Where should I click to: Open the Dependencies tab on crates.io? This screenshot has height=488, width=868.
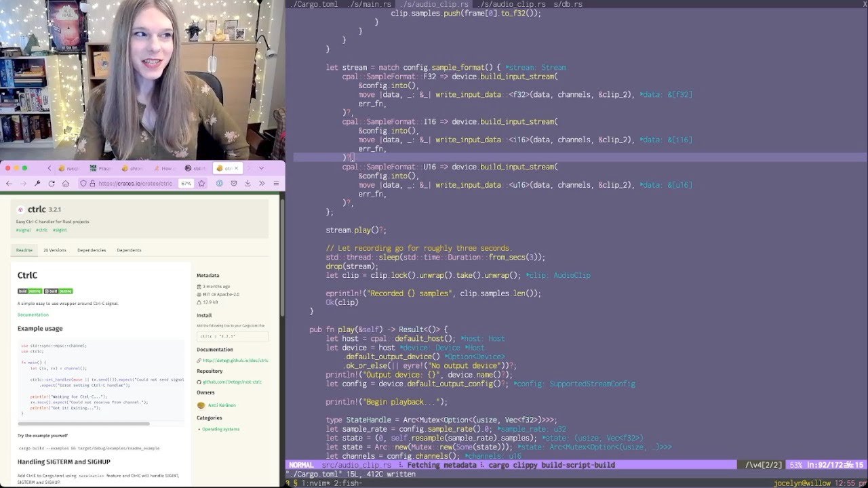92,250
